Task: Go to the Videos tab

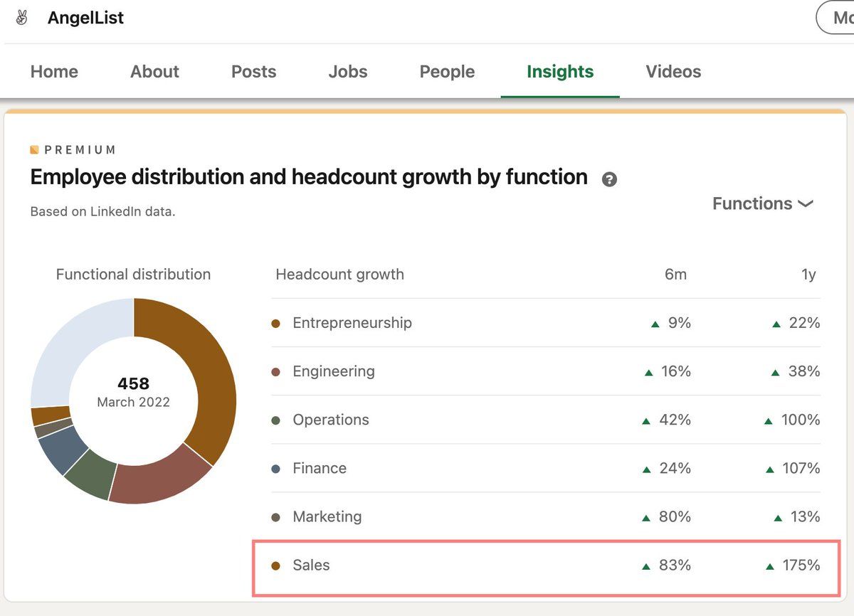Action: (673, 72)
